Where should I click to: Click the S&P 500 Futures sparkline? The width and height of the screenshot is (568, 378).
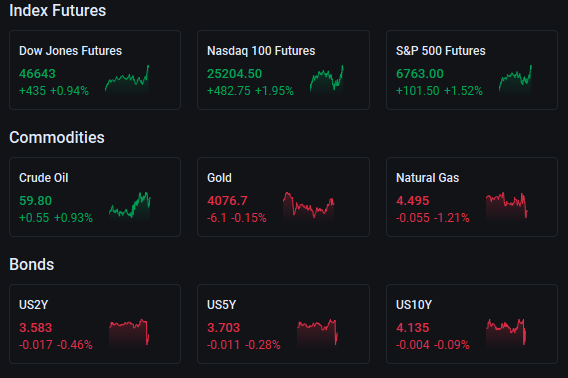click(x=515, y=80)
